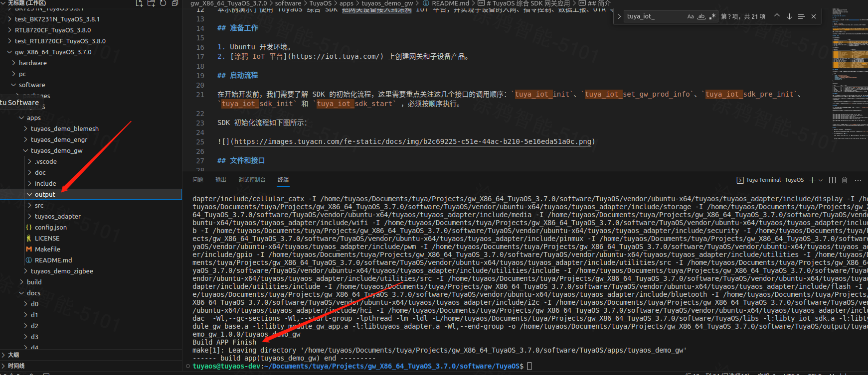Collapse the software folder

coord(91,85)
